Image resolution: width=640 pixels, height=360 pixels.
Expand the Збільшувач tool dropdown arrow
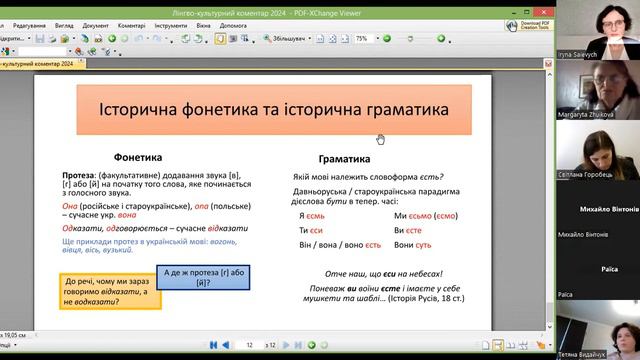click(x=310, y=39)
